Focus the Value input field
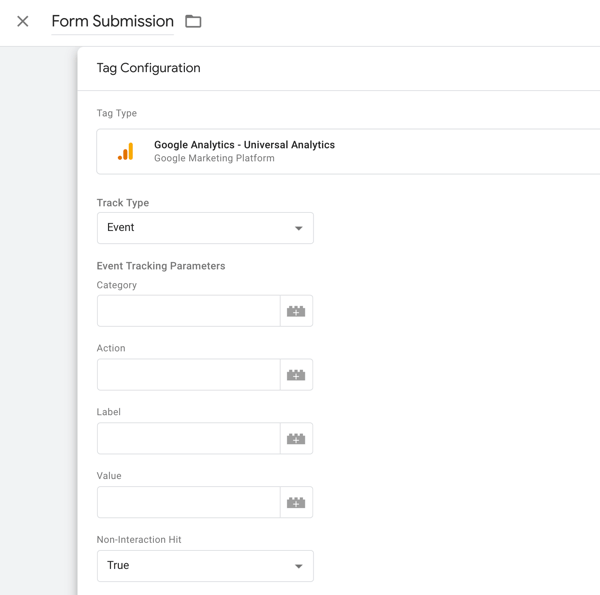This screenshot has width=600, height=595. (x=189, y=502)
